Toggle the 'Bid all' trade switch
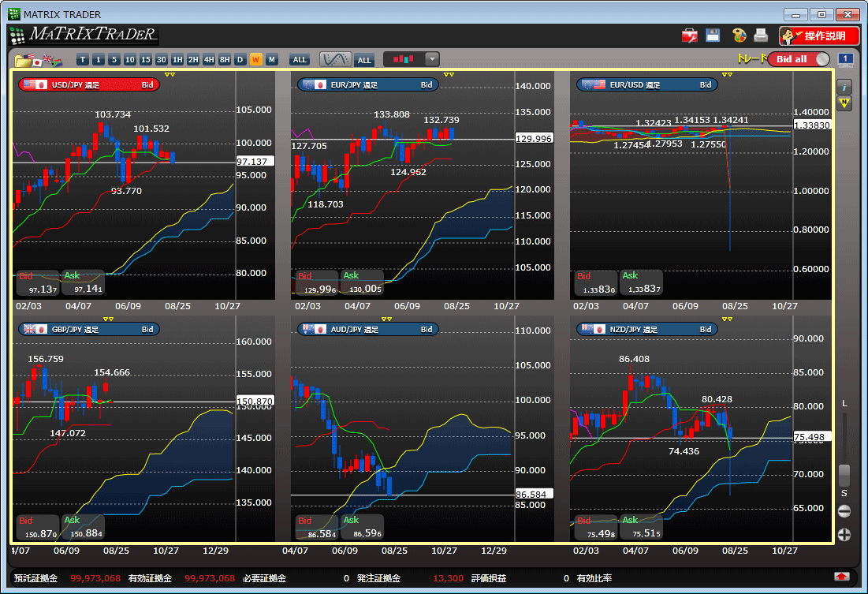Screen dimensions: 868x594 799,59
